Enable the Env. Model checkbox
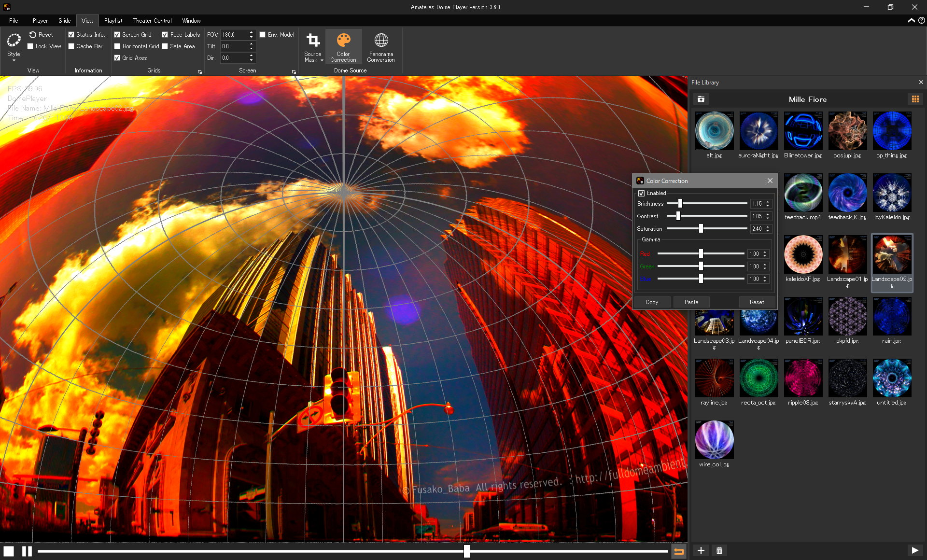Image resolution: width=927 pixels, height=560 pixels. [x=263, y=35]
